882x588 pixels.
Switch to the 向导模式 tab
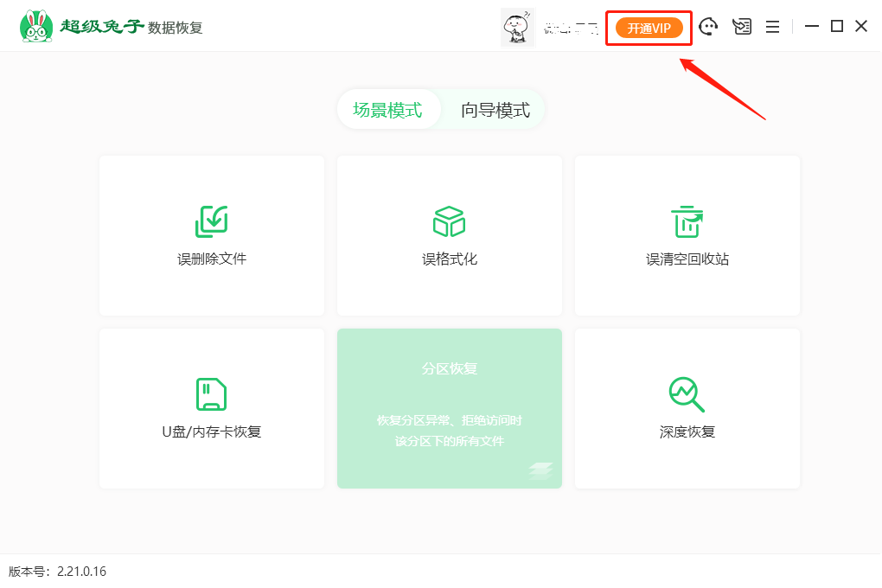(x=495, y=110)
